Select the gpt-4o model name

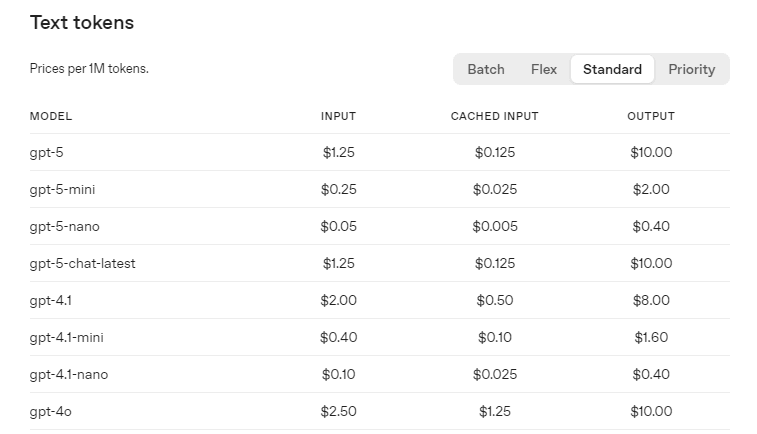(x=50, y=411)
